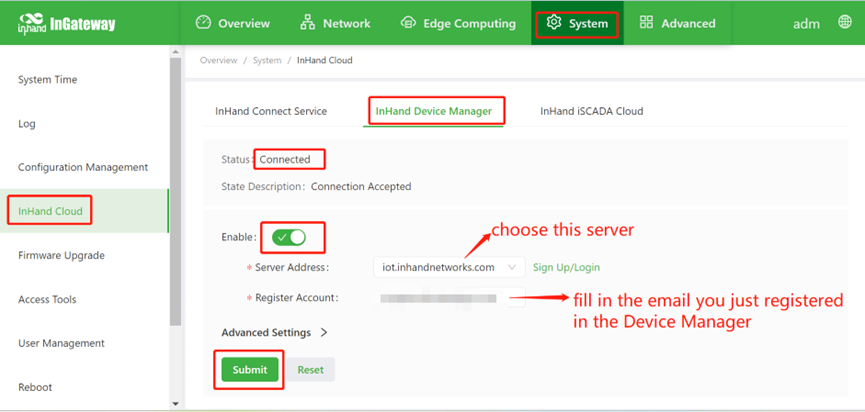Screen dimensions: 865x412
Task: Open User Management in sidebar
Action: 61,343
